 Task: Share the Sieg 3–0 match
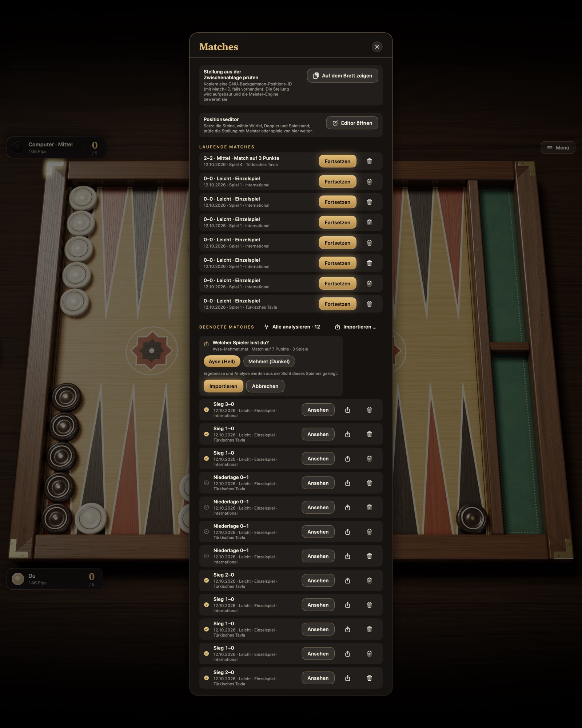tap(347, 410)
